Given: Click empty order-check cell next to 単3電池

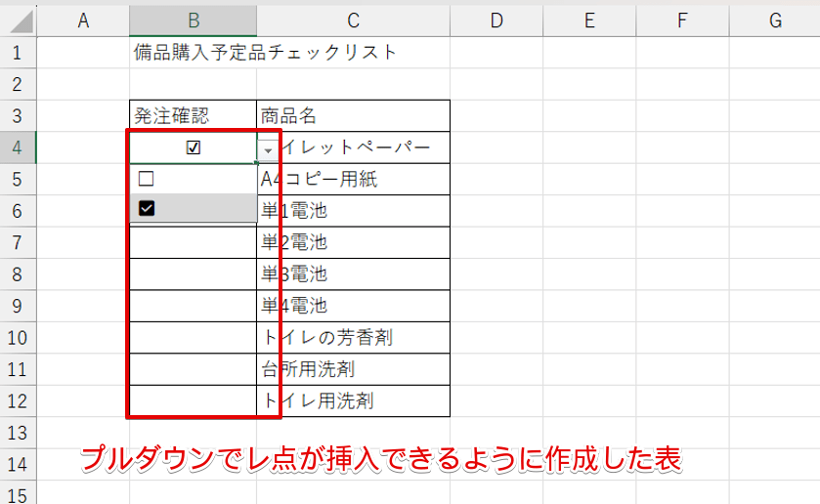Looking at the screenshot, I should pos(193,274).
